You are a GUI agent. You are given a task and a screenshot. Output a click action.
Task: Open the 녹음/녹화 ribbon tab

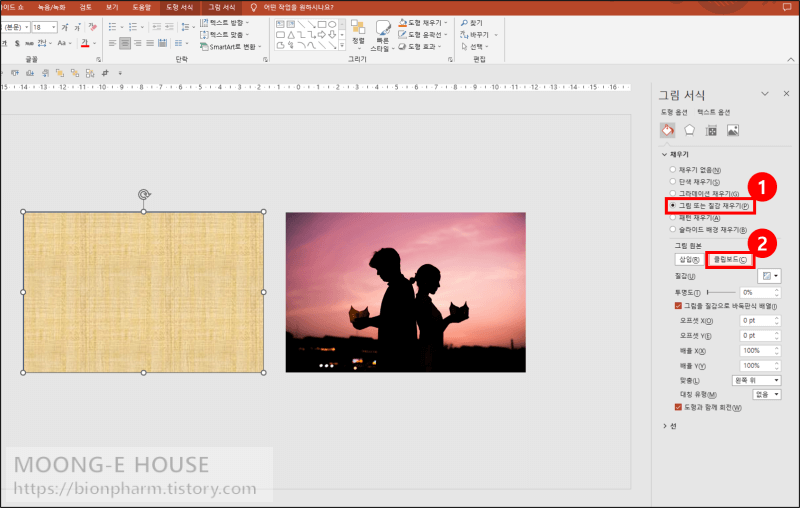(52, 7)
